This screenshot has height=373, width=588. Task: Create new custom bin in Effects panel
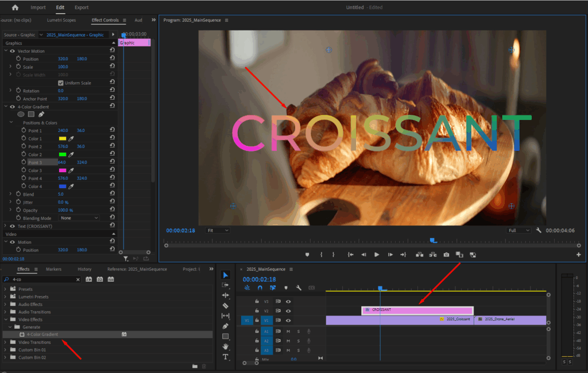click(195, 366)
